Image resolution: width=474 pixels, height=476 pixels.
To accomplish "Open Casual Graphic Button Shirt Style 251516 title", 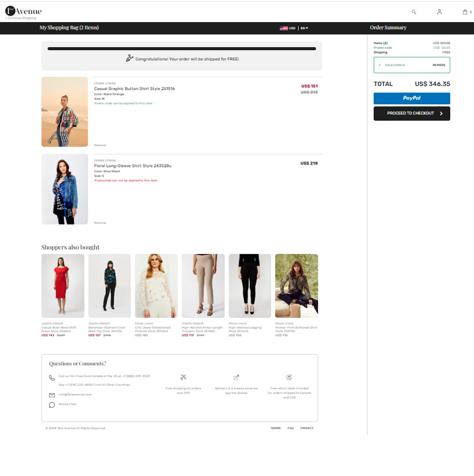I will click(134, 89).
